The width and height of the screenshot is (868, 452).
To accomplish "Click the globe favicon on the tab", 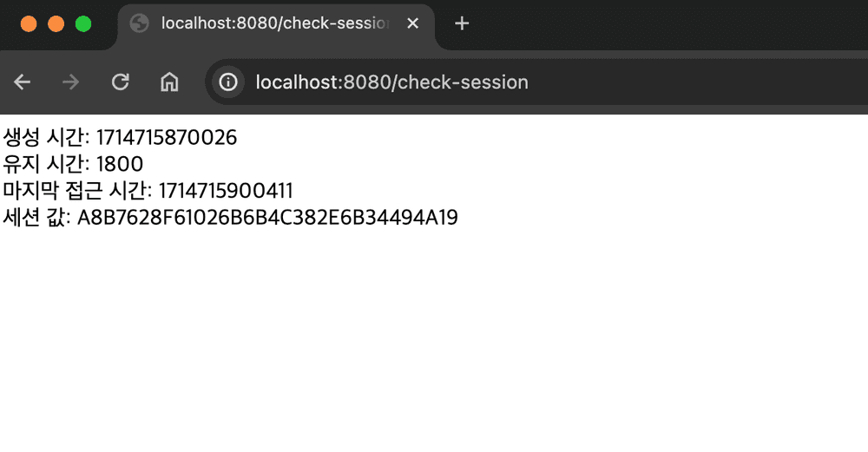I will coord(140,23).
